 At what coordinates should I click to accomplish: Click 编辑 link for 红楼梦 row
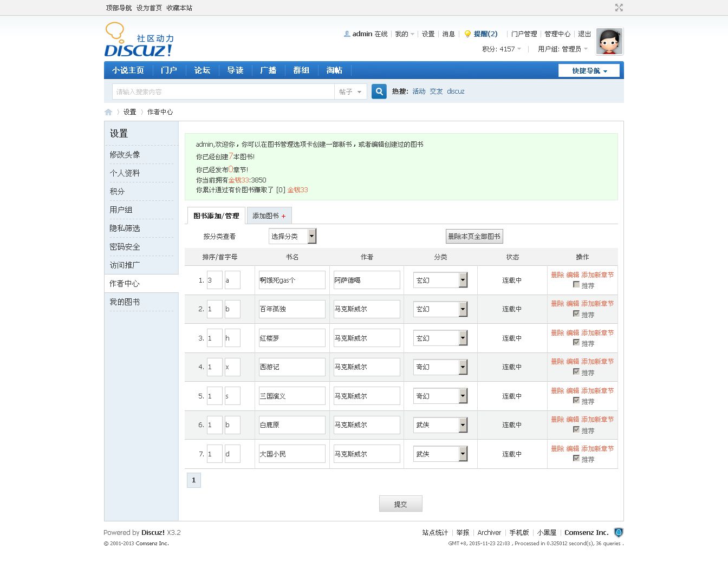(573, 333)
